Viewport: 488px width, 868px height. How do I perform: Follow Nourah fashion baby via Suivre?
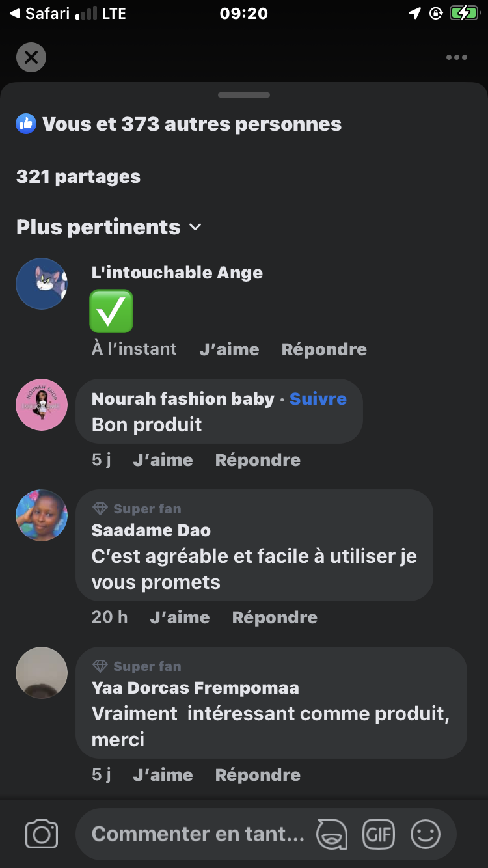(x=318, y=399)
